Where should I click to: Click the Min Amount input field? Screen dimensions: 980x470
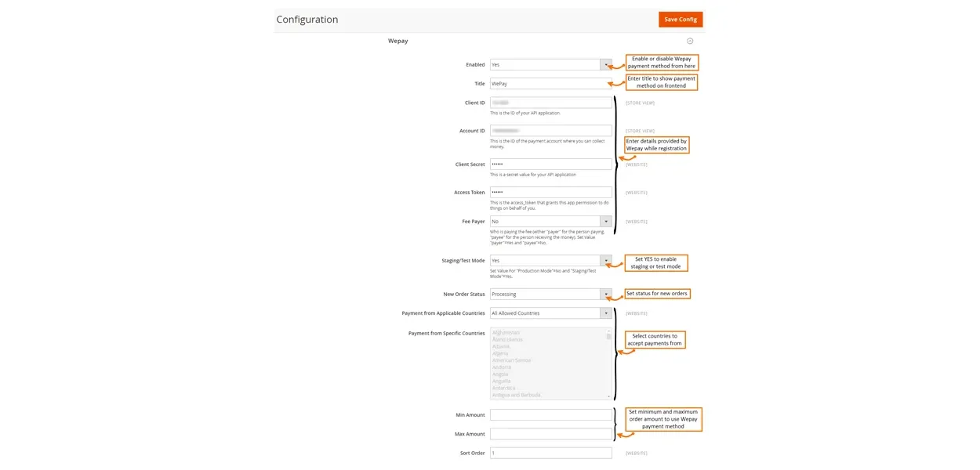550,415
